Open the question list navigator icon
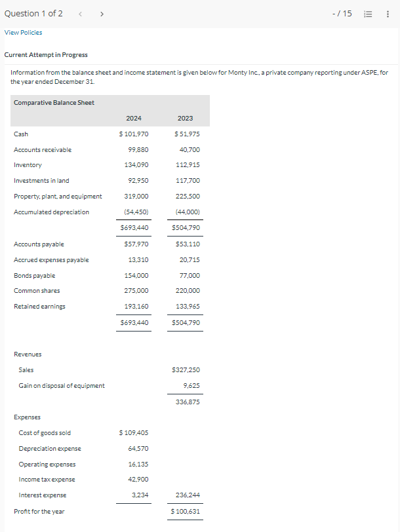The image size is (400, 532). [369, 12]
